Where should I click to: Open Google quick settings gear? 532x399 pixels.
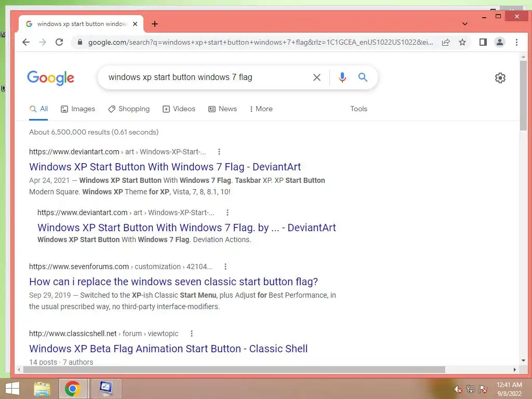click(x=500, y=78)
